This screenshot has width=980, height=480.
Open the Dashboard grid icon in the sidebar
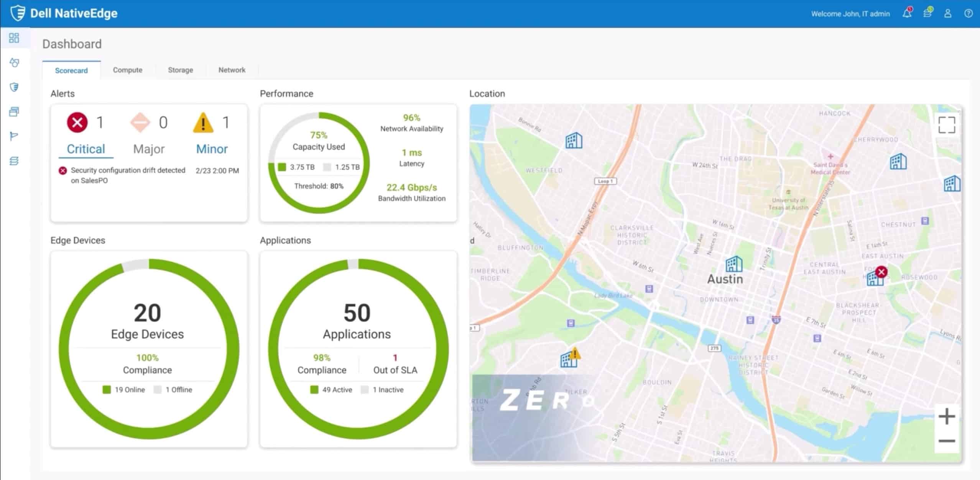click(x=14, y=38)
